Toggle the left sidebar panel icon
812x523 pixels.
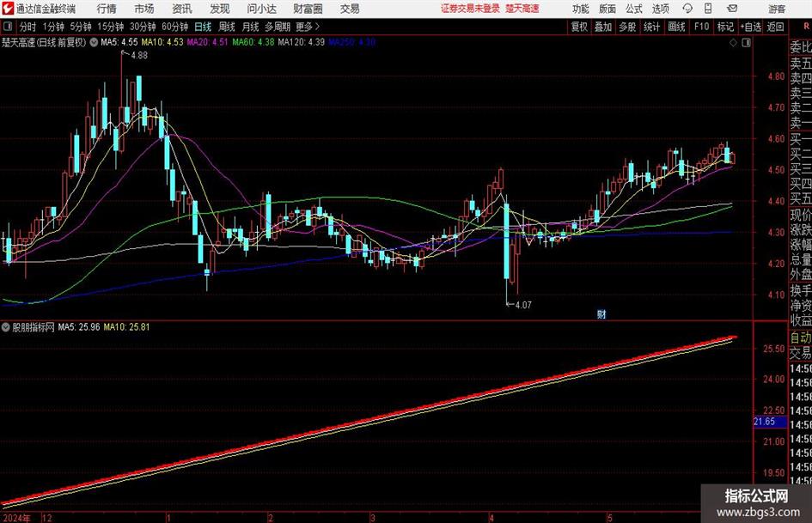(x=8, y=27)
